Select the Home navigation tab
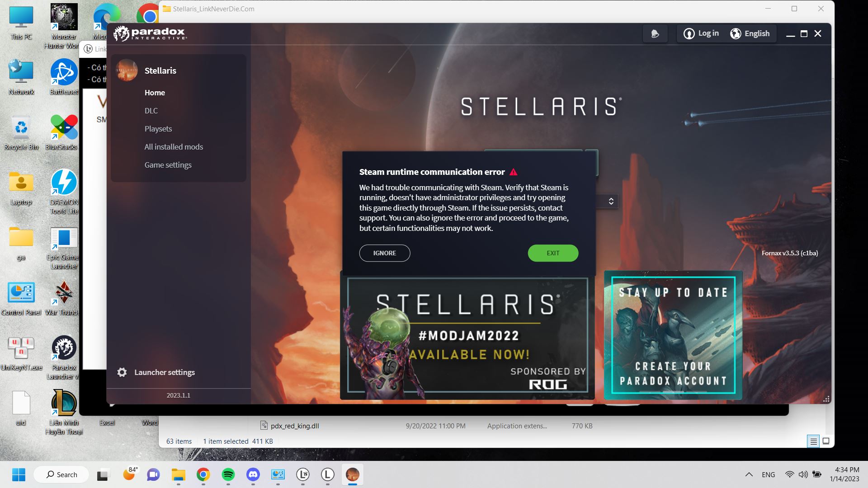 pyautogui.click(x=155, y=92)
